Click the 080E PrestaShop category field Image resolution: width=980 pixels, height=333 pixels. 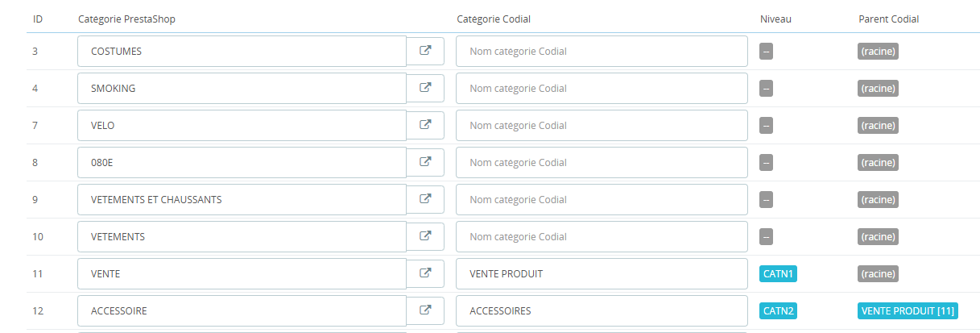[242, 162]
